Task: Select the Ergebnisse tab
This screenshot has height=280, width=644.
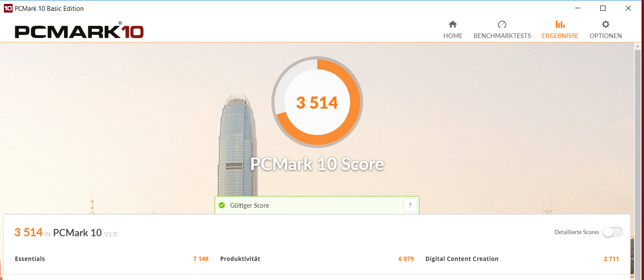Action: 560,30
